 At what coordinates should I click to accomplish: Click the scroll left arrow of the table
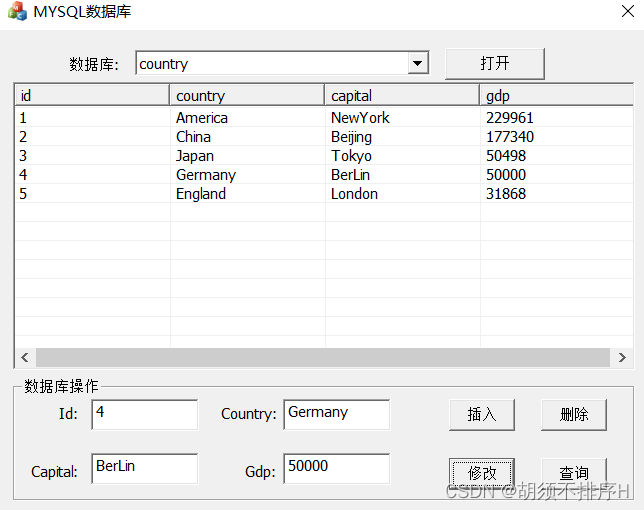(x=25, y=357)
